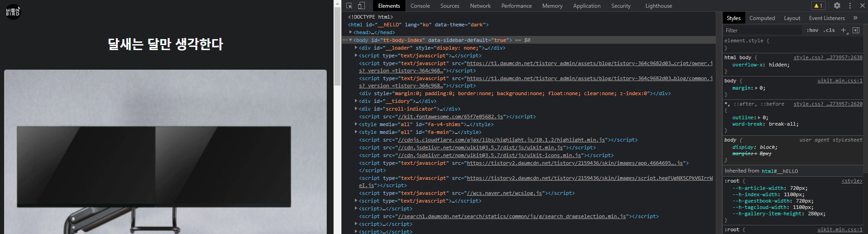Toggle the device toolbar icon
Image resolution: width=868 pixels, height=234 pixels.
361,6
